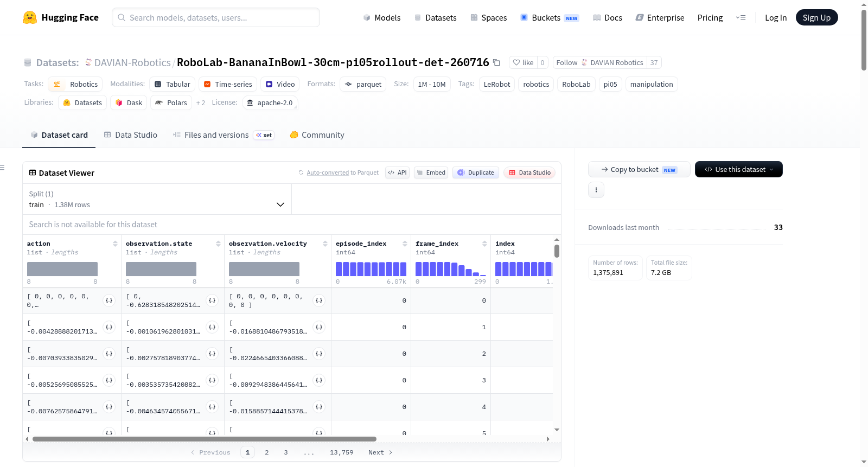Open the train split dropdown
Image resolution: width=868 pixels, height=467 pixels.
157,199
